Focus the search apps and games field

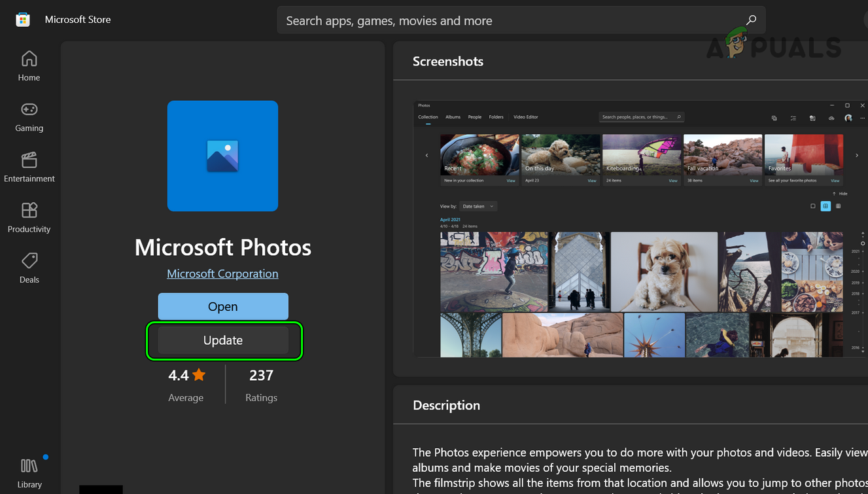coord(510,21)
